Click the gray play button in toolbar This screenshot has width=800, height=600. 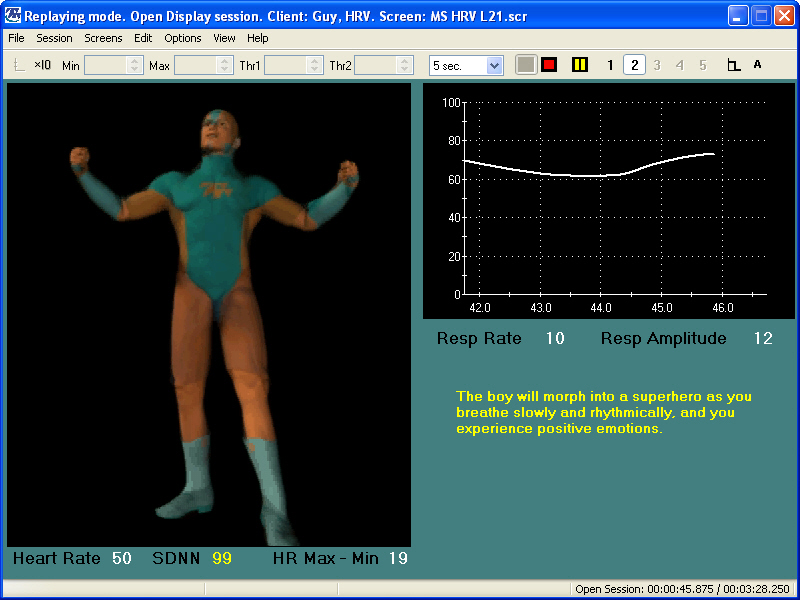coord(526,65)
